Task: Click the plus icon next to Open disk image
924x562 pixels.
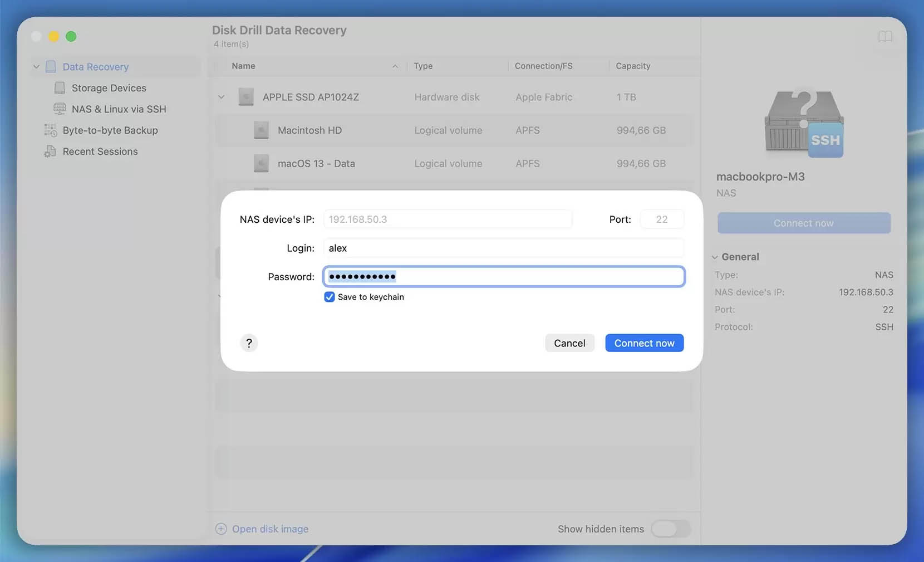Action: click(x=221, y=529)
